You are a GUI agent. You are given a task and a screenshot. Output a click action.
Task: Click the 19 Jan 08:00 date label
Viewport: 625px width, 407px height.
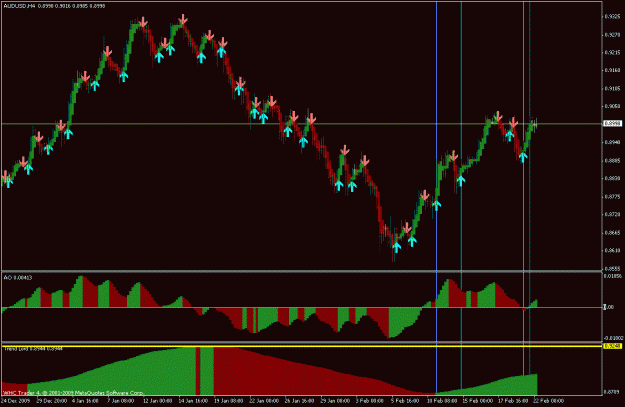(x=229, y=401)
